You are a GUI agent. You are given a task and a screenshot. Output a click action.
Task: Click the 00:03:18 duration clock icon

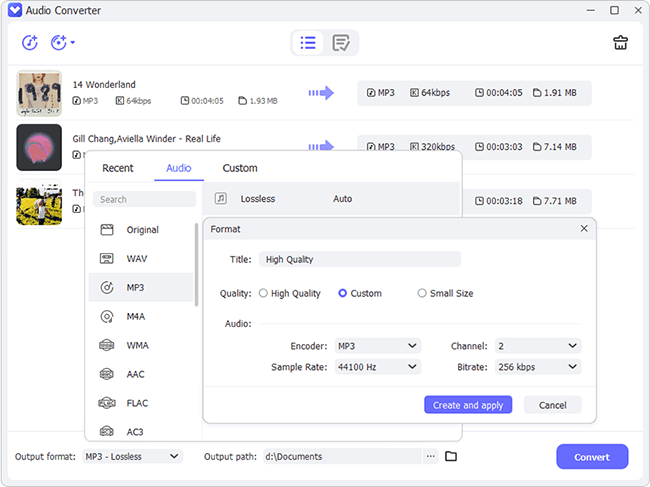pos(479,201)
